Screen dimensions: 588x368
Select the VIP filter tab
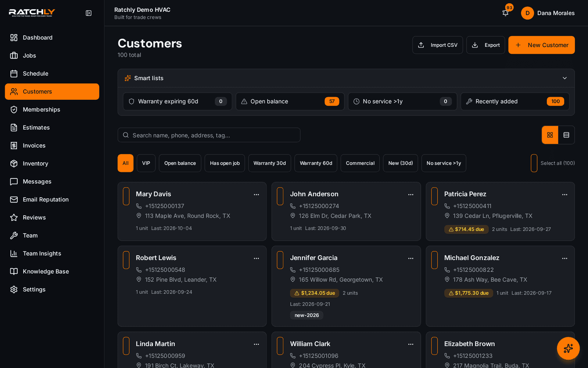[x=146, y=163]
